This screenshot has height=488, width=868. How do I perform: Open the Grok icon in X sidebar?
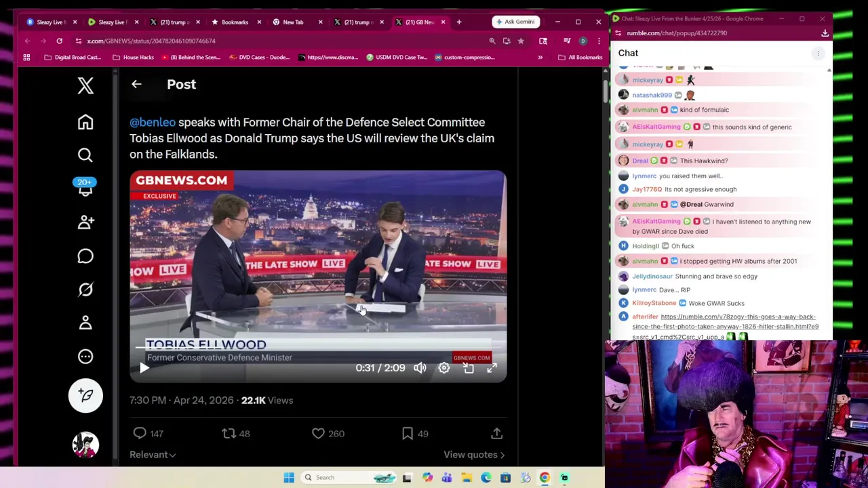click(85, 289)
